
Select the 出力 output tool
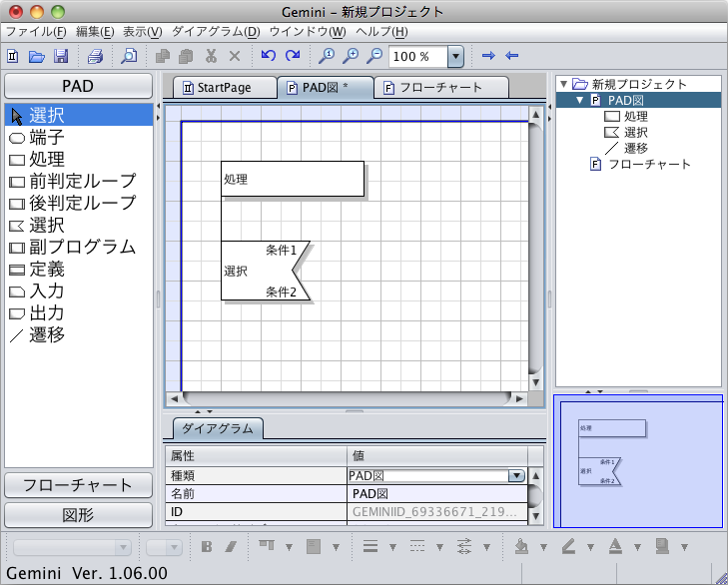pos(79,312)
